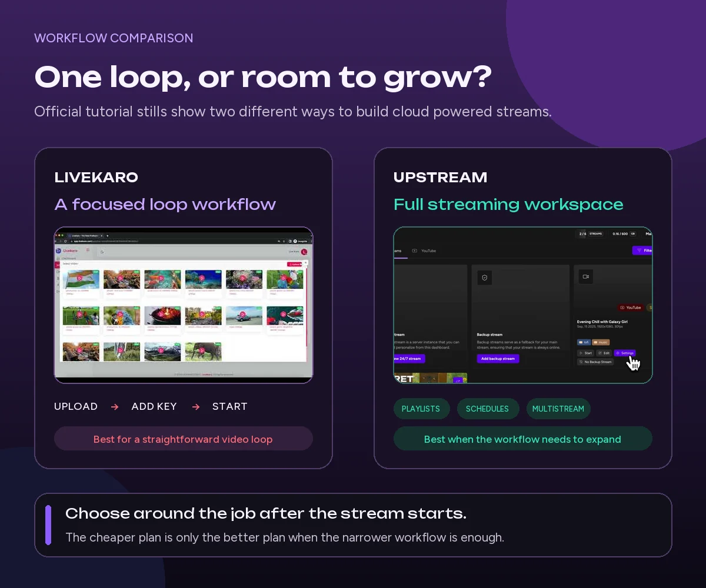
Task: Click the shield icon on Backup stream card
Action: [x=485, y=278]
